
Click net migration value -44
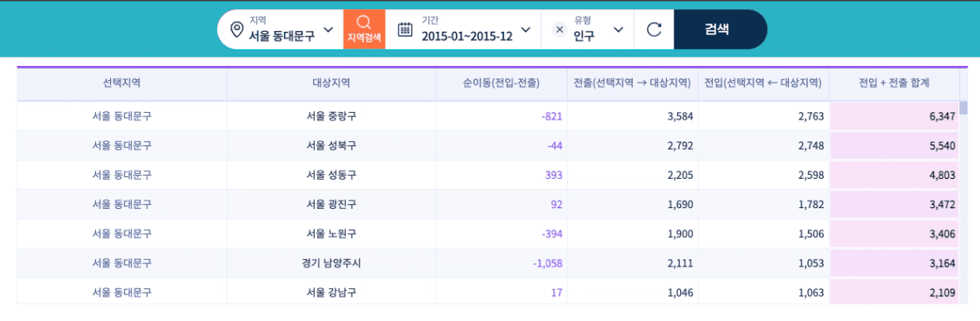click(x=555, y=145)
